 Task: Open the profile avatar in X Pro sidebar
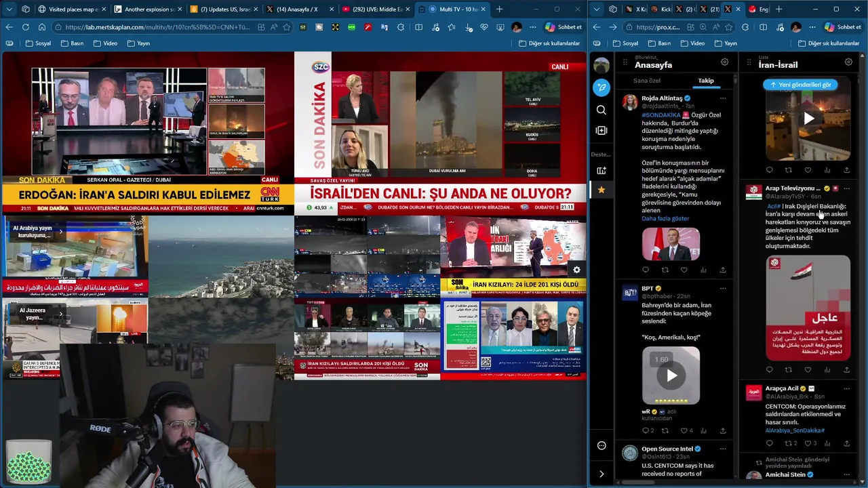(601, 66)
